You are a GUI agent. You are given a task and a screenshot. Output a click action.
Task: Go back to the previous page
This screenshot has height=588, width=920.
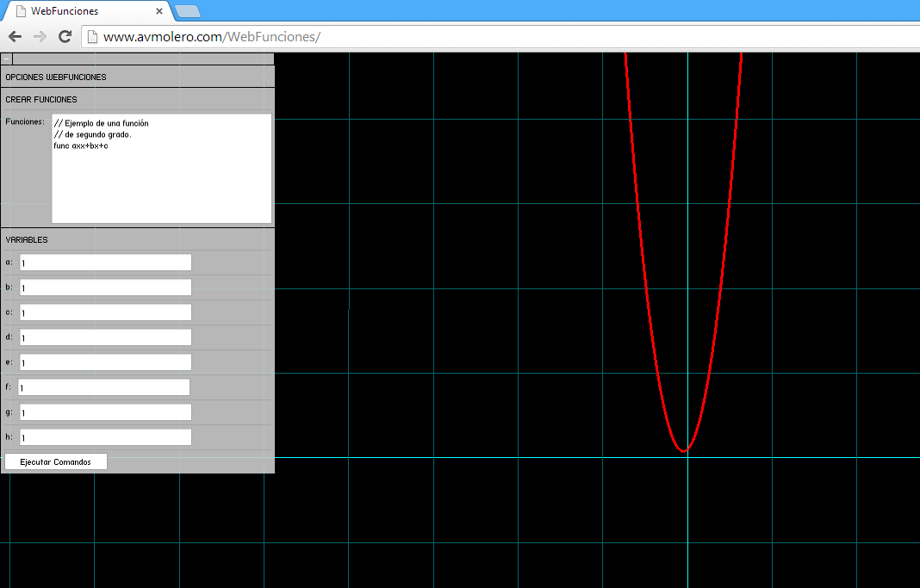pyautogui.click(x=15, y=36)
